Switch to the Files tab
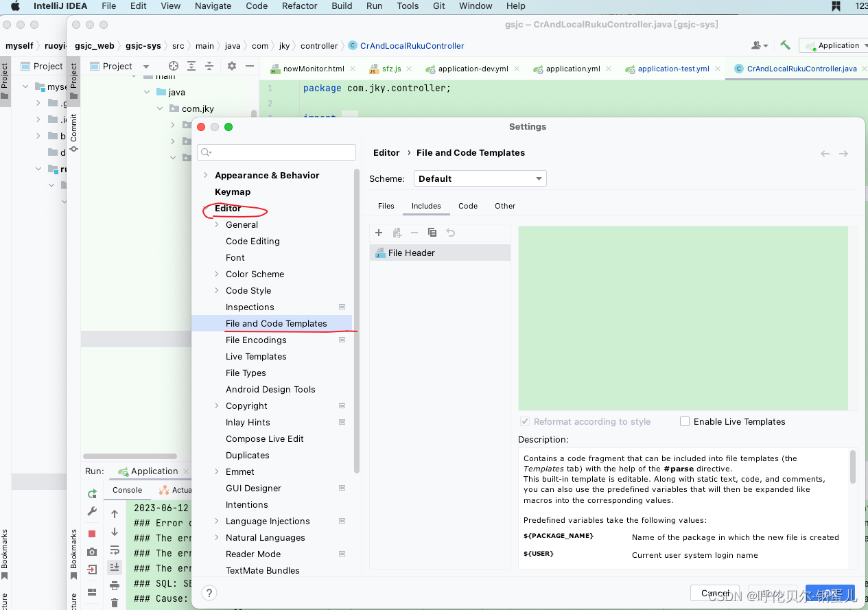868x610 pixels. 386,206
